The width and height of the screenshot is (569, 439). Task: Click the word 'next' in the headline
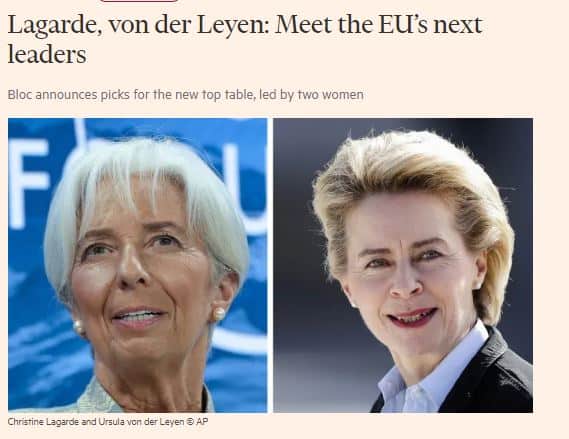pyautogui.click(x=458, y=25)
